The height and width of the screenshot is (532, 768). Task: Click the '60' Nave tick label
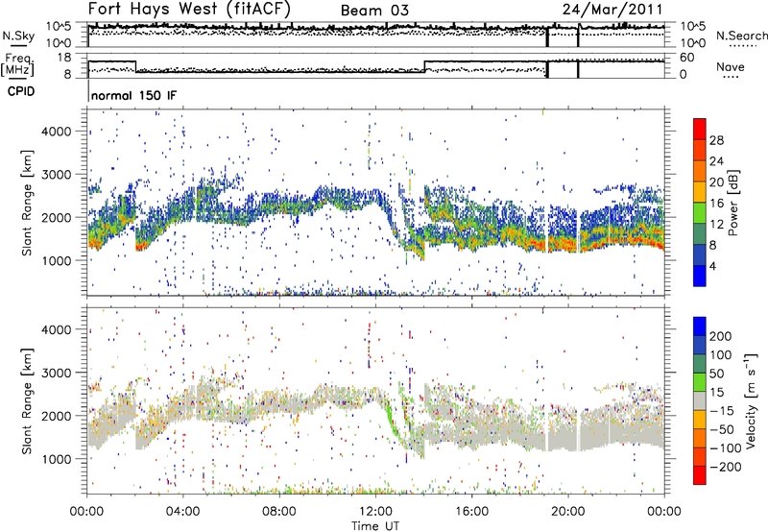pyautogui.click(x=687, y=58)
